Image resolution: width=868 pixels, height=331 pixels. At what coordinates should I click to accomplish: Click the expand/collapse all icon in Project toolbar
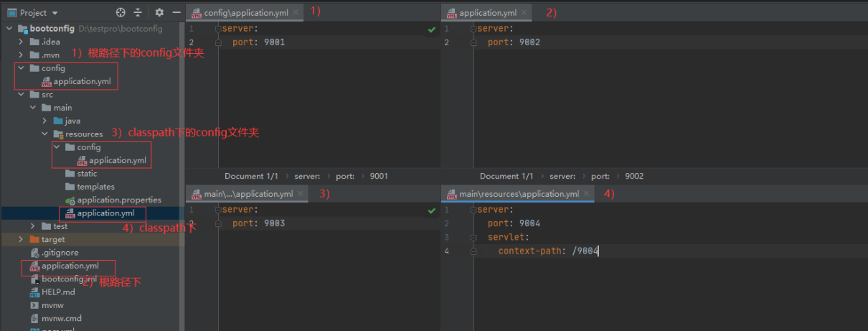(138, 12)
